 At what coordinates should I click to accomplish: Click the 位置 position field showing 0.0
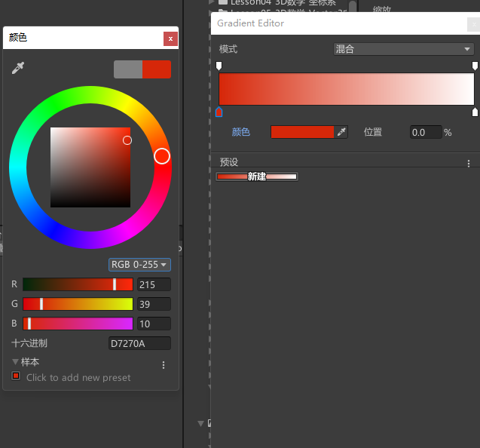coord(426,132)
